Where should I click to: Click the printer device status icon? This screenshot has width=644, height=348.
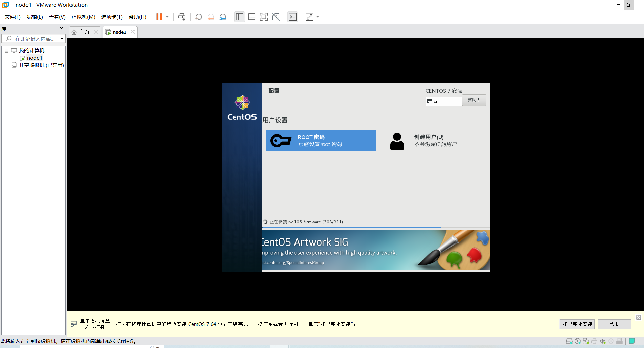click(594, 341)
